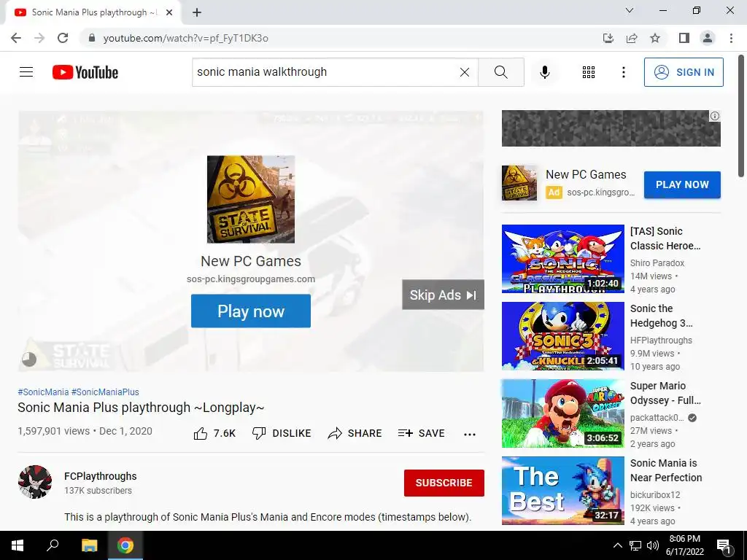The height and width of the screenshot is (560, 747).
Task: Share the video
Action: click(355, 433)
